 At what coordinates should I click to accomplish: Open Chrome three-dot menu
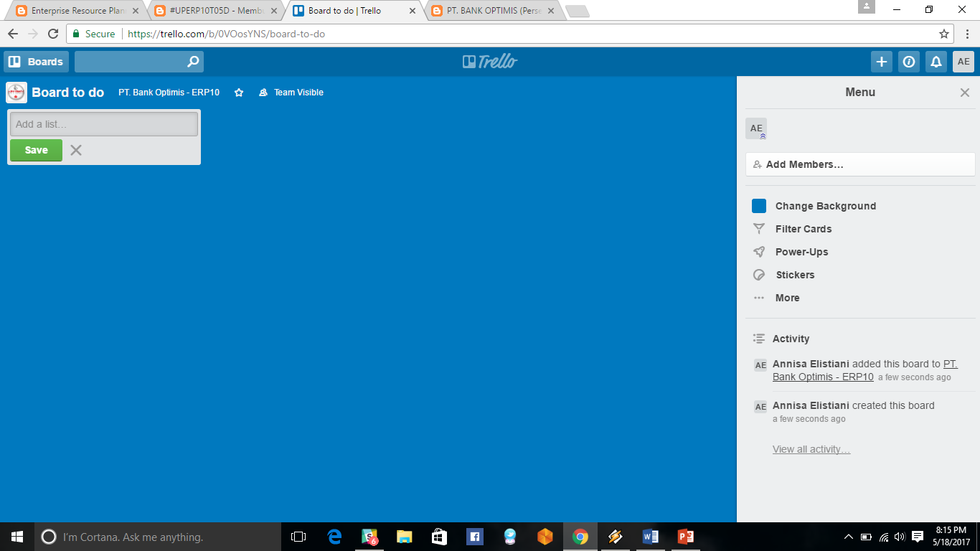967,34
